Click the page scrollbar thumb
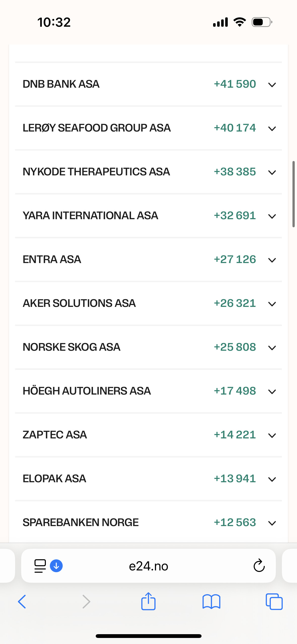 (x=293, y=194)
